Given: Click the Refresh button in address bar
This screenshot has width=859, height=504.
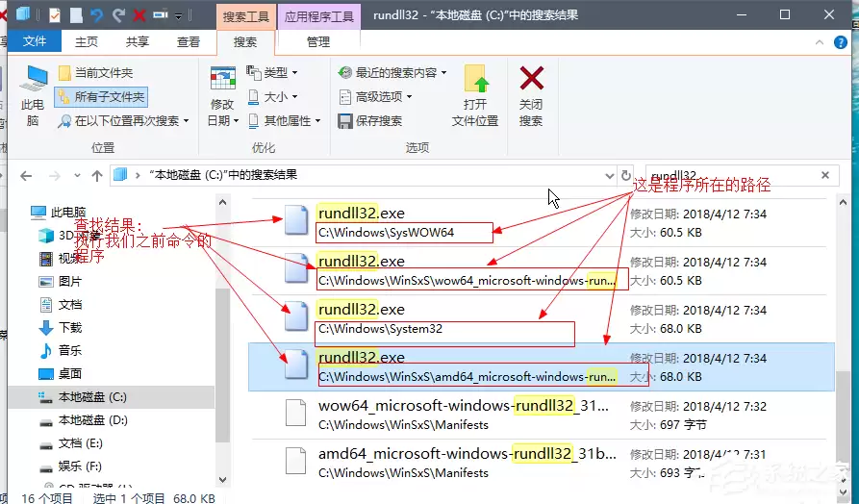Looking at the screenshot, I should click(626, 175).
